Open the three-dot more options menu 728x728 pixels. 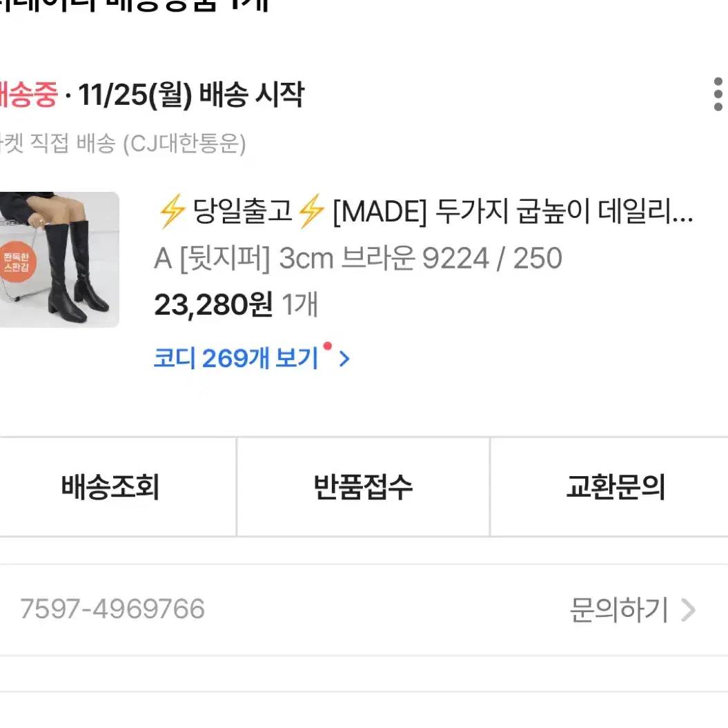718,95
